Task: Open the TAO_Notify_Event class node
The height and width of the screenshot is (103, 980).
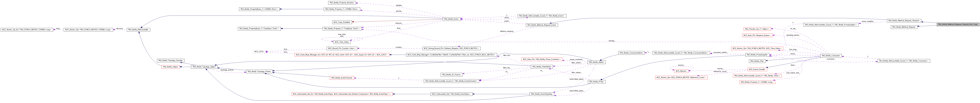Action: point(451,19)
